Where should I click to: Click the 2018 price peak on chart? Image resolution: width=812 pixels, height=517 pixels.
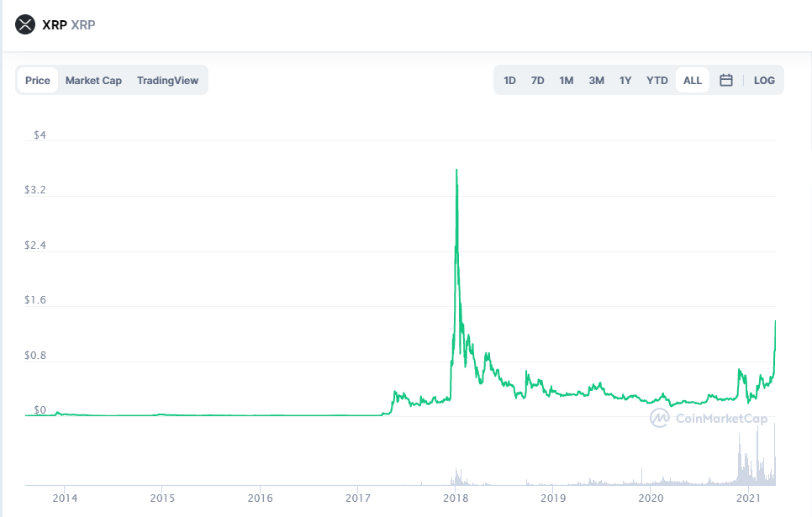pos(456,170)
